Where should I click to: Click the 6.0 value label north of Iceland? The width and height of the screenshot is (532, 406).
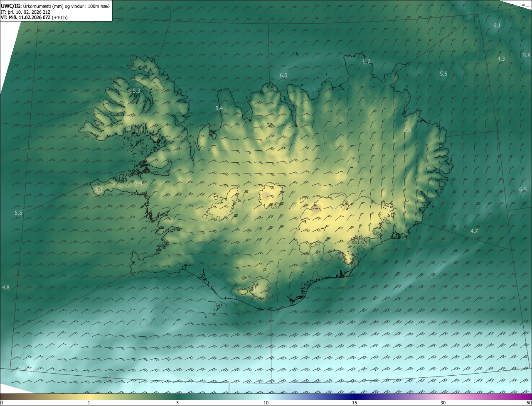coord(283,76)
